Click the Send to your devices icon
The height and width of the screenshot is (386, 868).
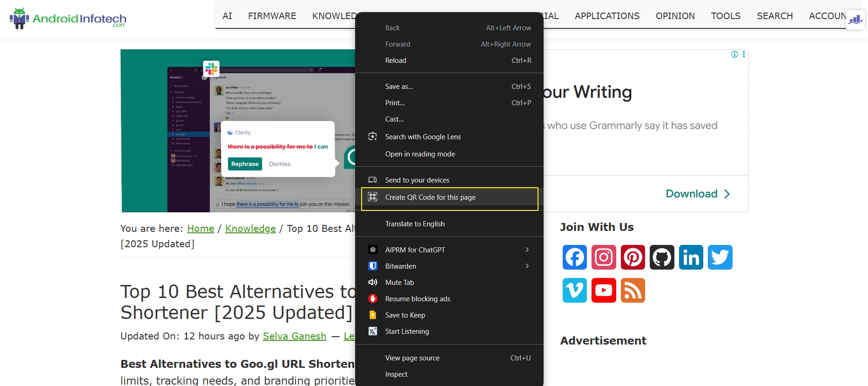372,180
